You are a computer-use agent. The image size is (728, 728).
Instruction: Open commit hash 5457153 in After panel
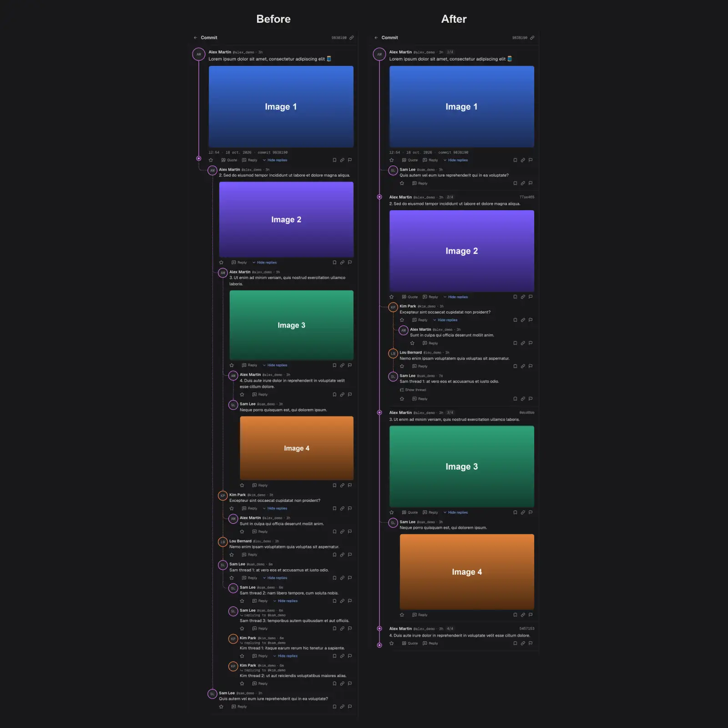click(527, 628)
